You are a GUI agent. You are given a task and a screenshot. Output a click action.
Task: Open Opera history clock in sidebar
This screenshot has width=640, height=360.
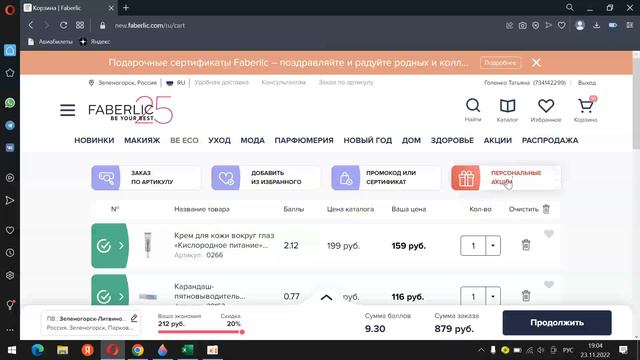click(10, 253)
